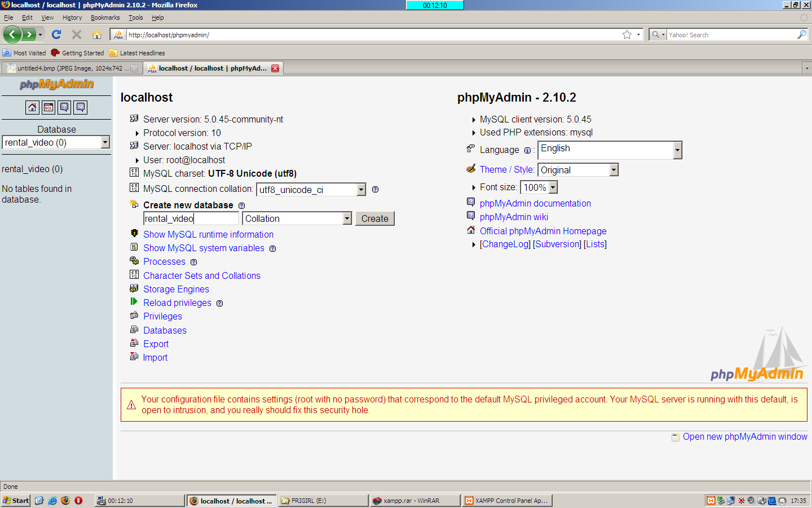Click the Yahoo! Search box
Image resolution: width=812 pixels, height=508 pixels.
pos(731,34)
